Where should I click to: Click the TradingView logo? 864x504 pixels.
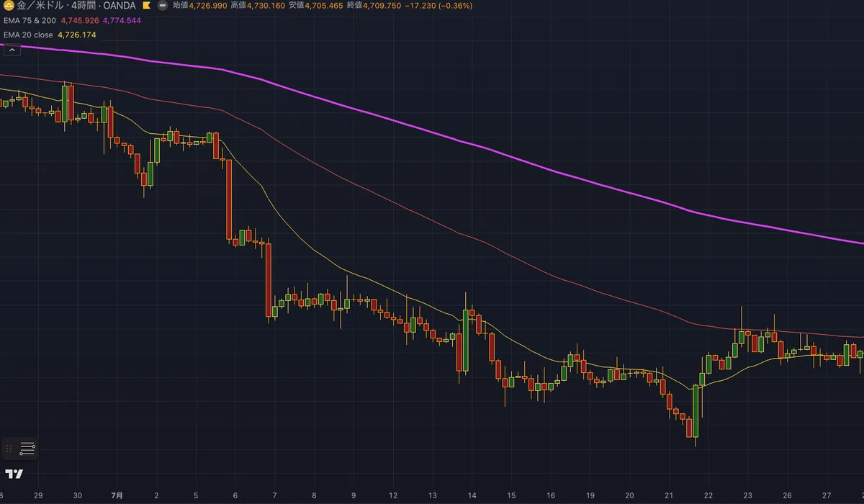14,474
